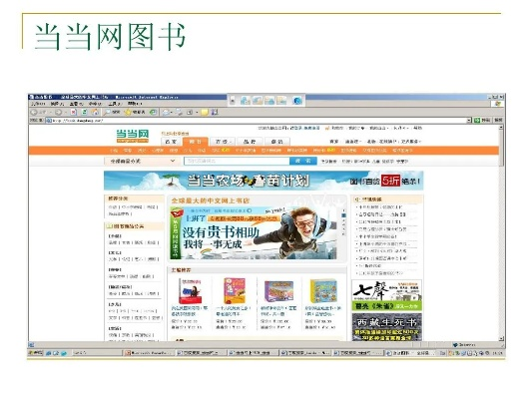Screen dimensions: 532x399
Task: Click the 七声 book advertisement
Action: click(387, 295)
